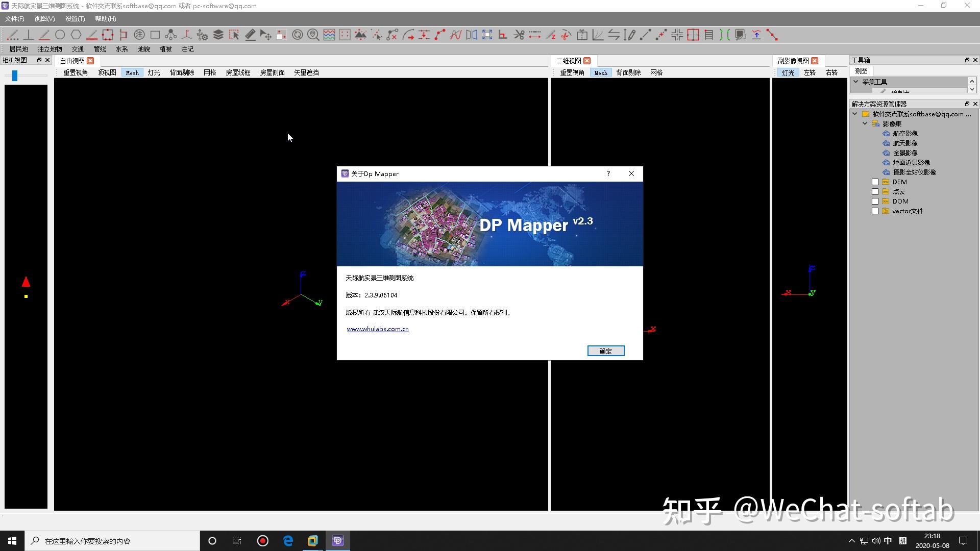Image resolution: width=980 pixels, height=551 pixels.
Task: Click the layers stack icon
Action: (x=218, y=35)
